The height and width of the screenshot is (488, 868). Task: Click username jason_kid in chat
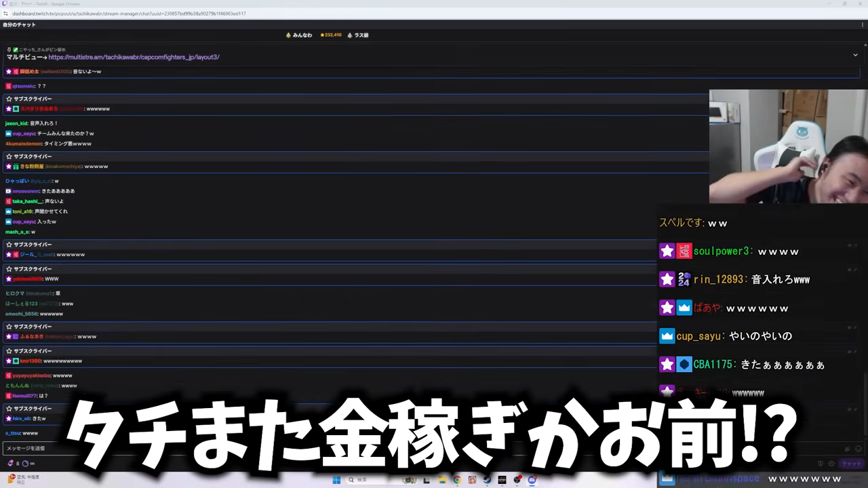pyautogui.click(x=16, y=123)
